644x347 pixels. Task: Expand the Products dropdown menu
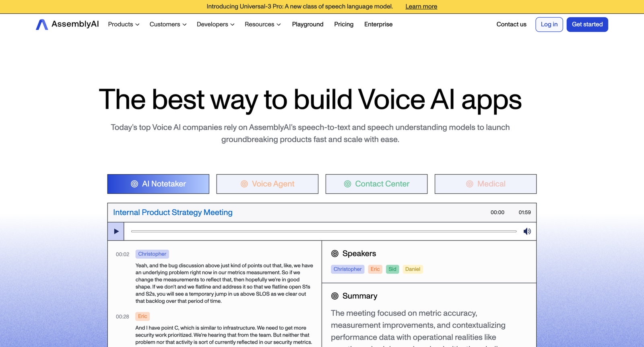tap(124, 25)
